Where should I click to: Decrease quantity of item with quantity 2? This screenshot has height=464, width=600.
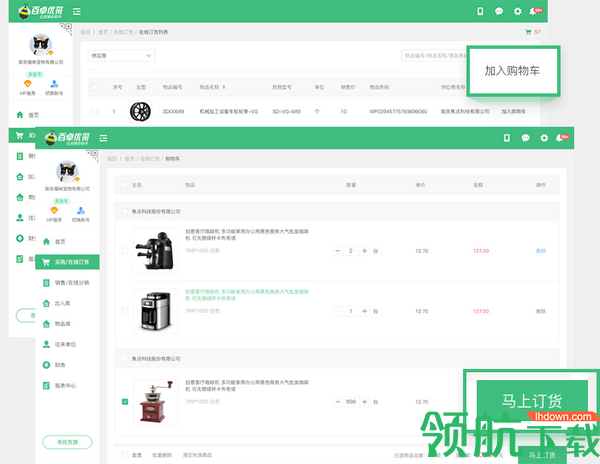coord(337,251)
